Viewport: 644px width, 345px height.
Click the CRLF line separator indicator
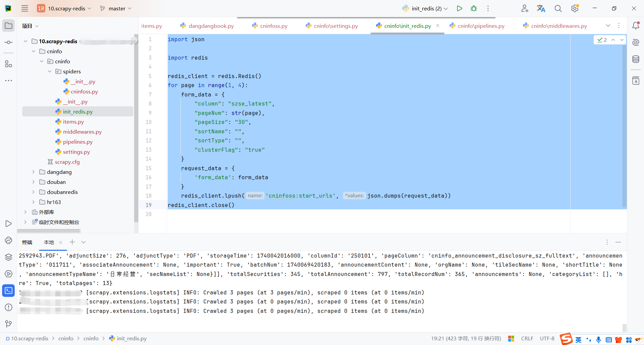pos(527,339)
